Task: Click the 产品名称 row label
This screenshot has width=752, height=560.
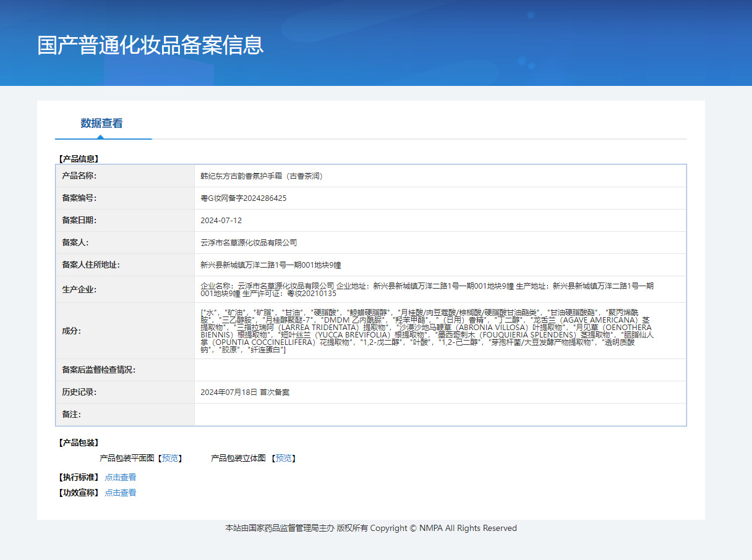Action: pyautogui.click(x=79, y=176)
